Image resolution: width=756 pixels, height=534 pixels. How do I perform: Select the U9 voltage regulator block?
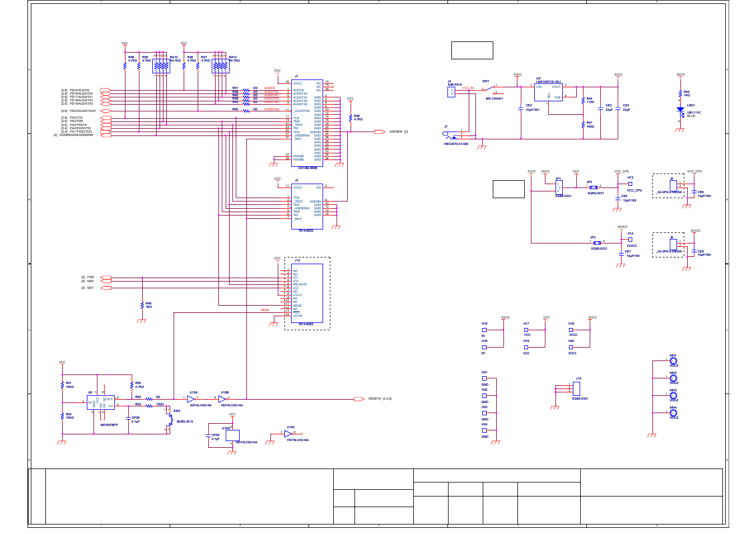[548, 92]
